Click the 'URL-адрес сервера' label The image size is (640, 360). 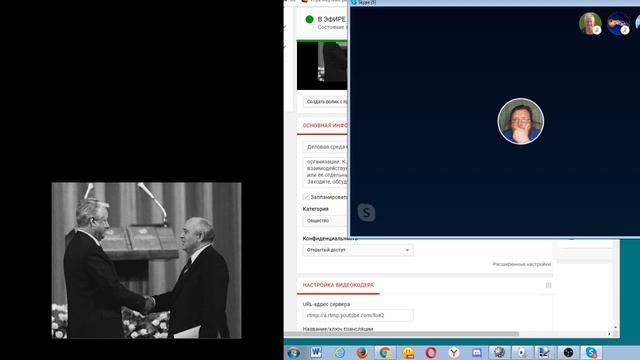(x=326, y=304)
